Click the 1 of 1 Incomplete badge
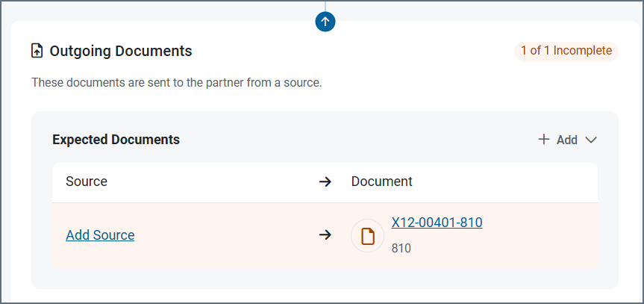Image resolution: width=644 pixels, height=304 pixels. 566,51
